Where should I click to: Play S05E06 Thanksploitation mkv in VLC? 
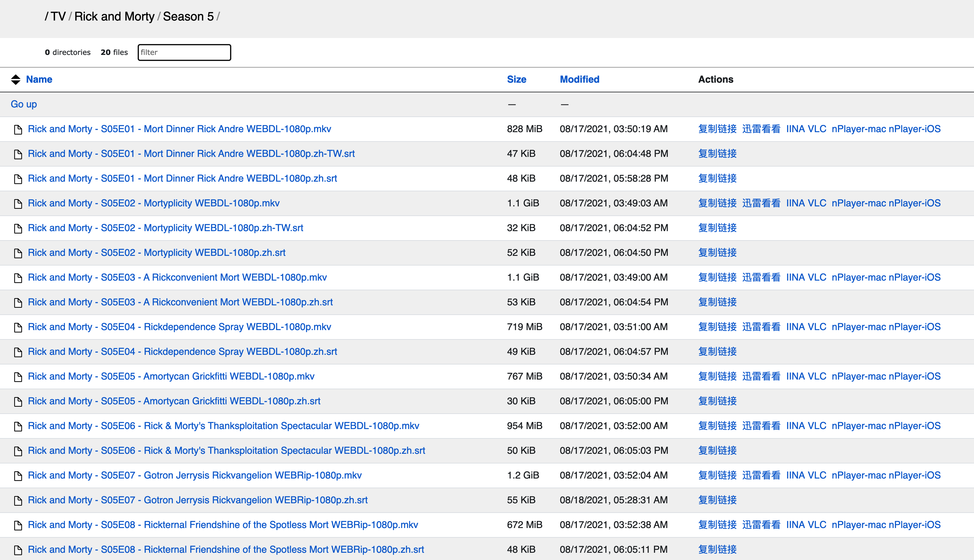tap(817, 426)
